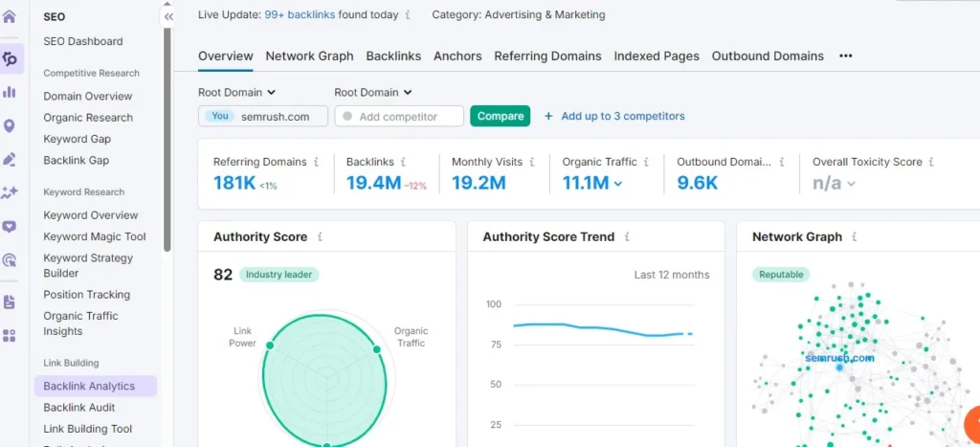Viewport: 980px width, 447px height.
Task: Switch to the Indexed Pages tab
Action: [x=657, y=56]
